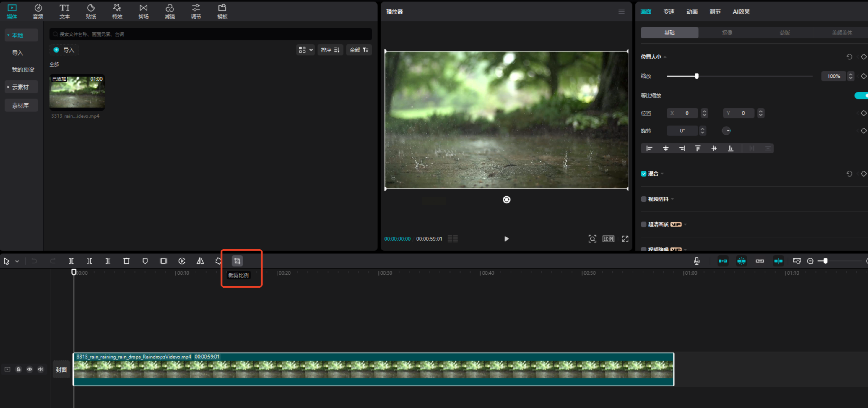
Task: Click the 缩放 scale slider handle
Action: [x=696, y=76]
